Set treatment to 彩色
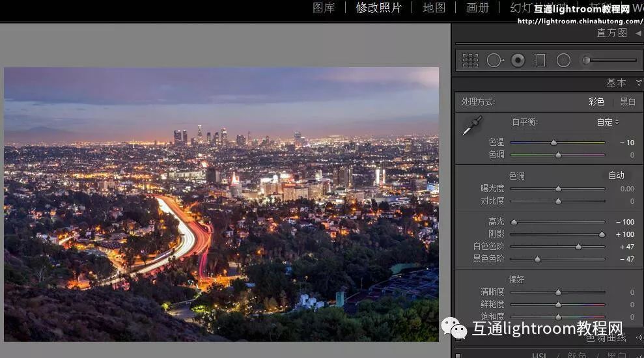The image size is (644, 358). [x=596, y=102]
